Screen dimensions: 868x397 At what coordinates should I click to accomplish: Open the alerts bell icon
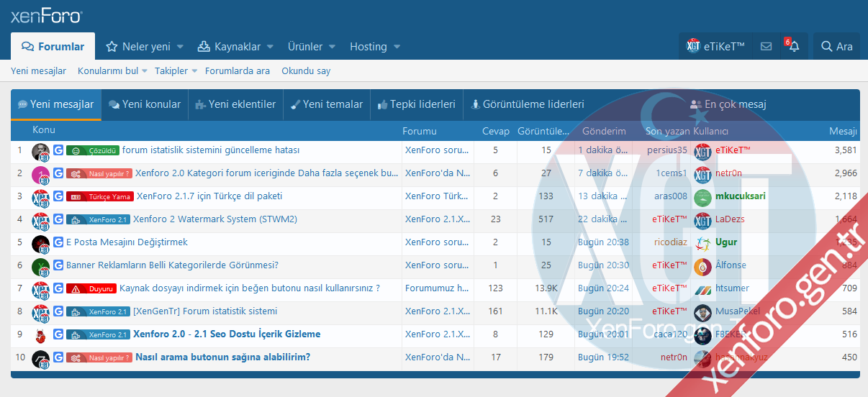coord(794,47)
